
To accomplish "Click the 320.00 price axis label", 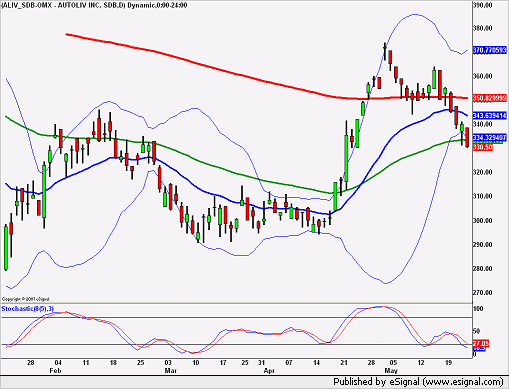I will (x=483, y=172).
